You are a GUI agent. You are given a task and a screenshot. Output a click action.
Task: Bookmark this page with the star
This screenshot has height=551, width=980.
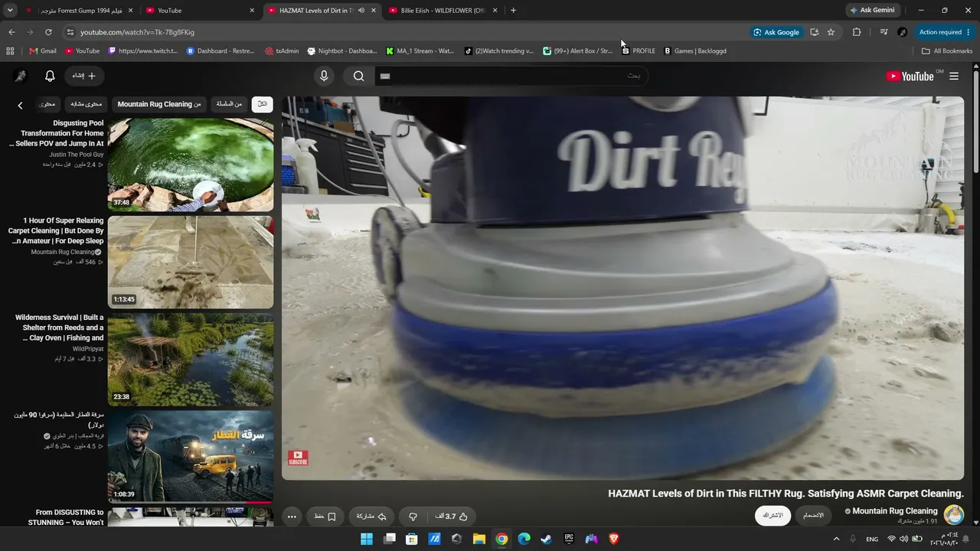tap(831, 32)
